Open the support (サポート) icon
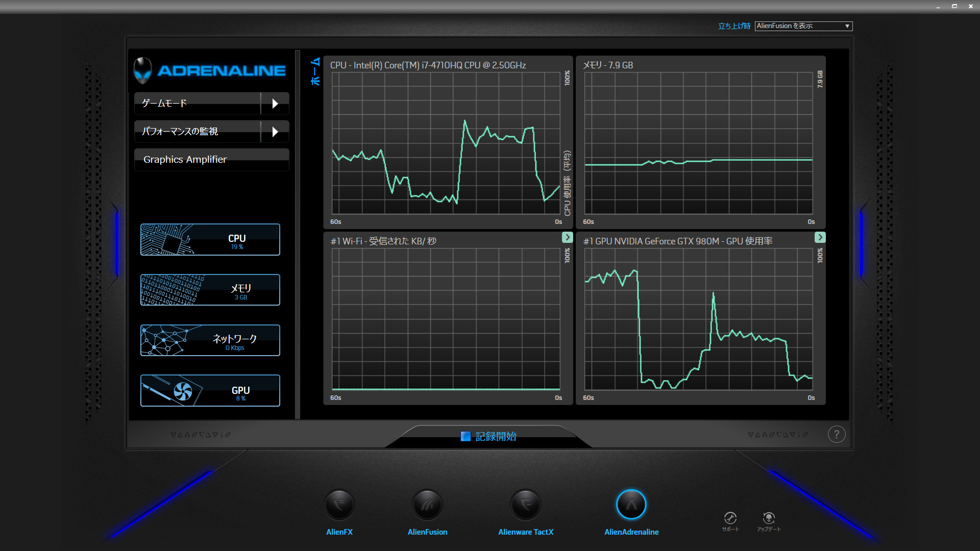Viewport: 980px width, 551px height. pyautogui.click(x=730, y=518)
